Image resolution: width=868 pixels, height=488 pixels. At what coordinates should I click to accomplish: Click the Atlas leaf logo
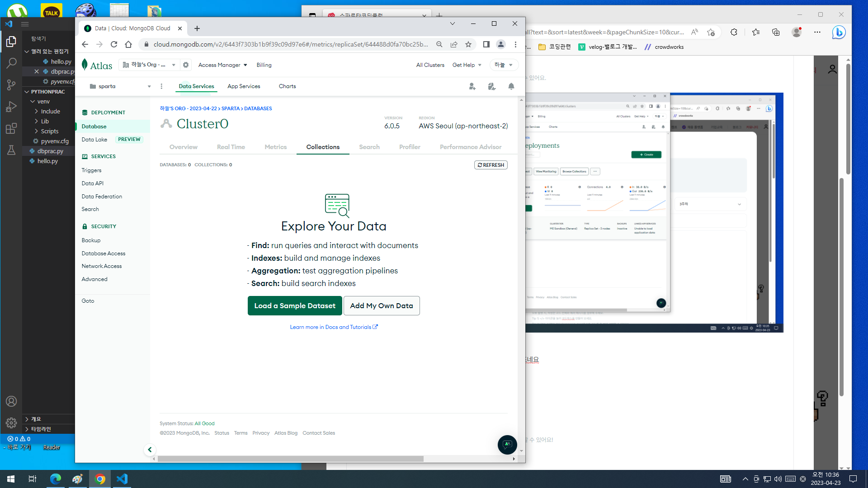pyautogui.click(x=85, y=65)
